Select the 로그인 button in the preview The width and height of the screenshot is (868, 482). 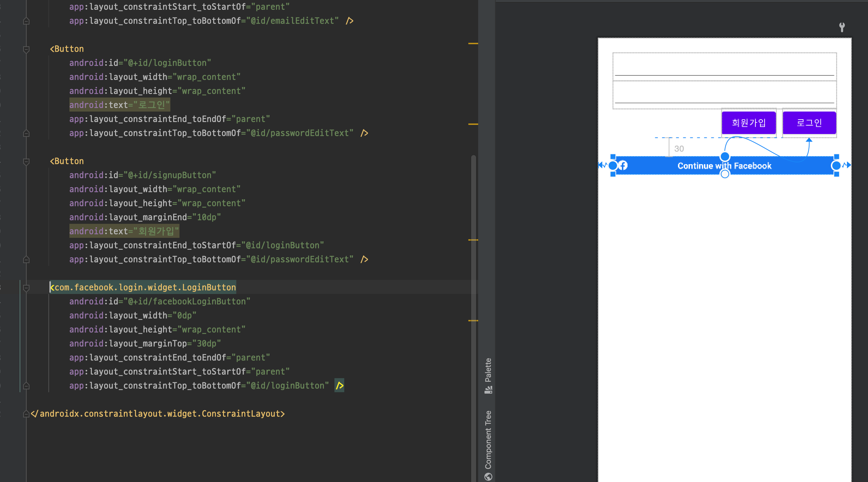click(x=809, y=123)
